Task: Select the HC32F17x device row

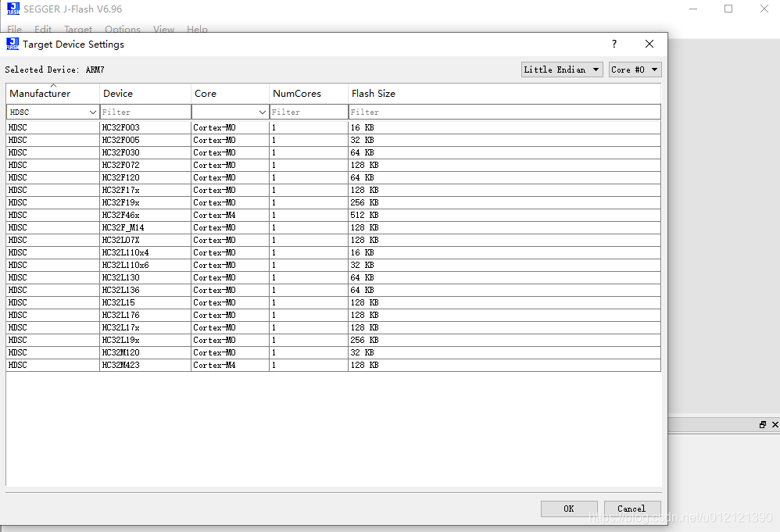Action: tap(333, 190)
